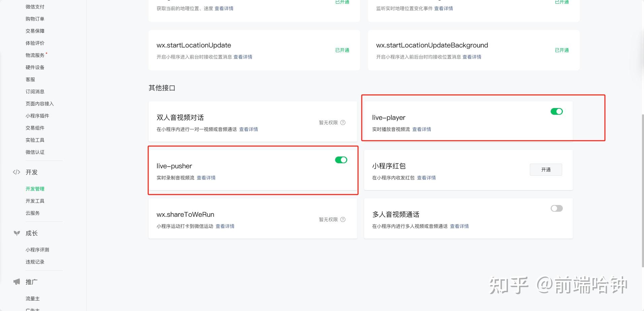Open 查看详情 for wx.startLocationUpdate
The image size is (644, 311).
point(243,57)
